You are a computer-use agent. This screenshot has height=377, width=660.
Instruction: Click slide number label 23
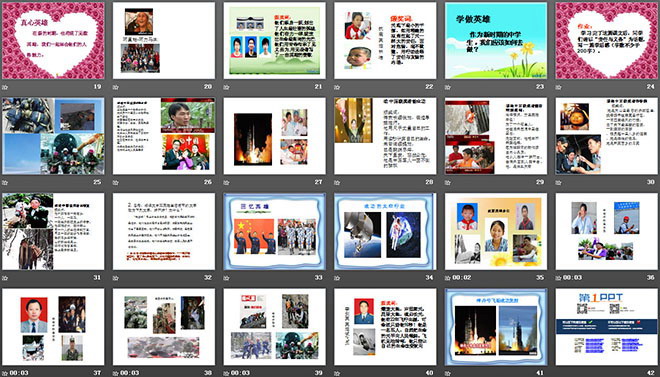point(540,87)
